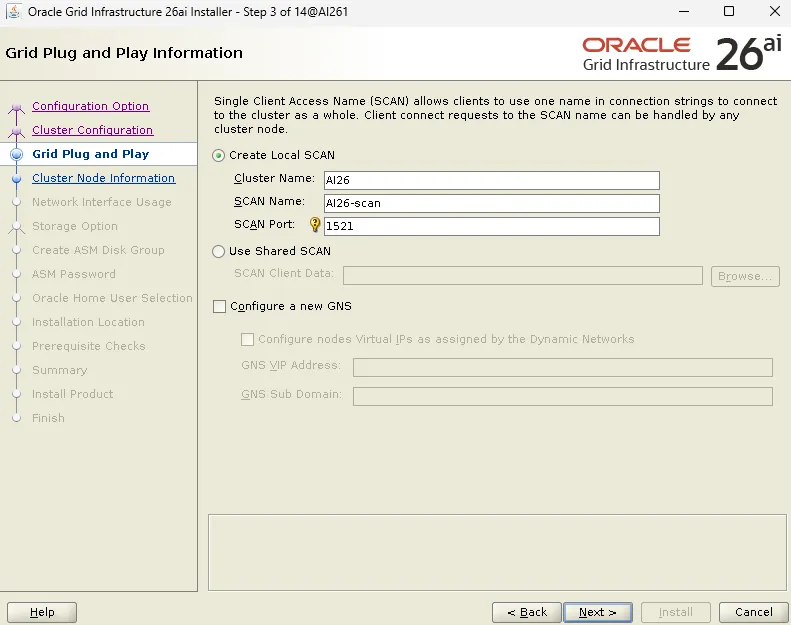
Task: Click the Summary step label
Action: click(60, 370)
